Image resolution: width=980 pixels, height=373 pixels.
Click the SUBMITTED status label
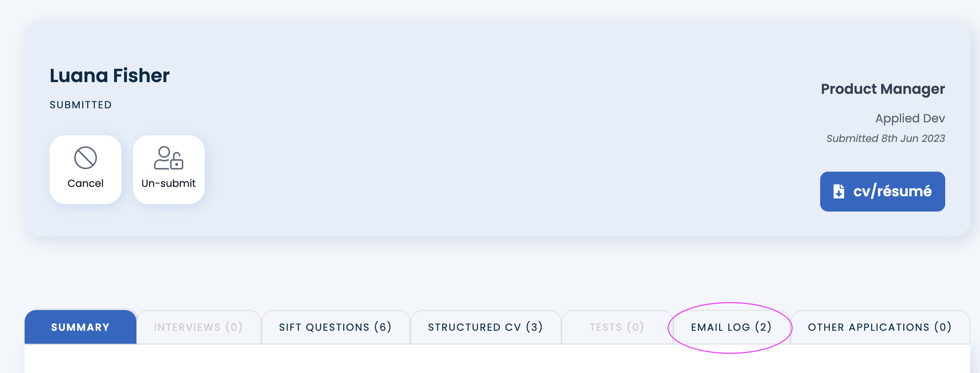click(80, 105)
